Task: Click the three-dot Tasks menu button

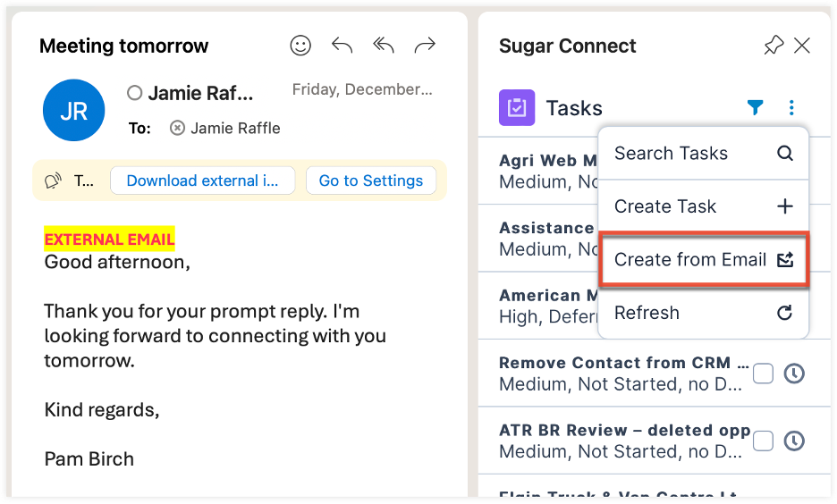Action: point(791,108)
